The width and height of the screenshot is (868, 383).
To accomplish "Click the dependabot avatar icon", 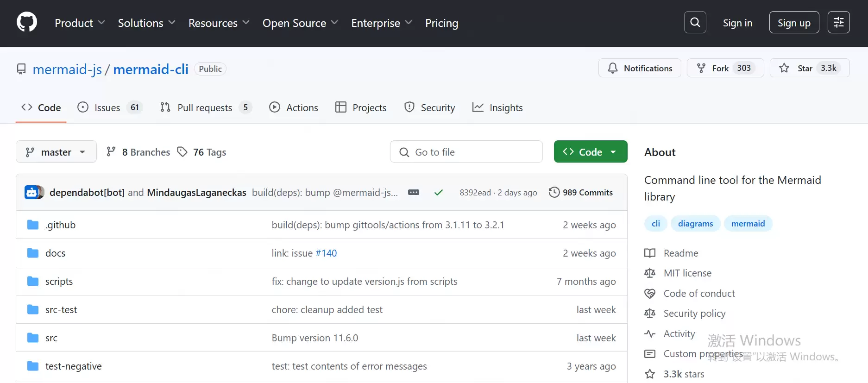I will tap(34, 192).
